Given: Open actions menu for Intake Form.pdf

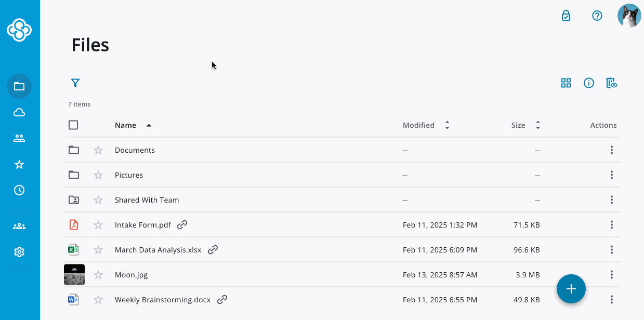Looking at the screenshot, I should 612,225.
